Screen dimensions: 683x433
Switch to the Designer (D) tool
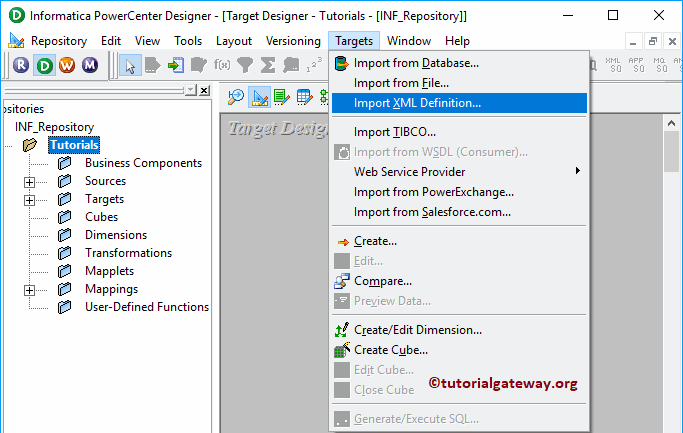pyautogui.click(x=44, y=65)
